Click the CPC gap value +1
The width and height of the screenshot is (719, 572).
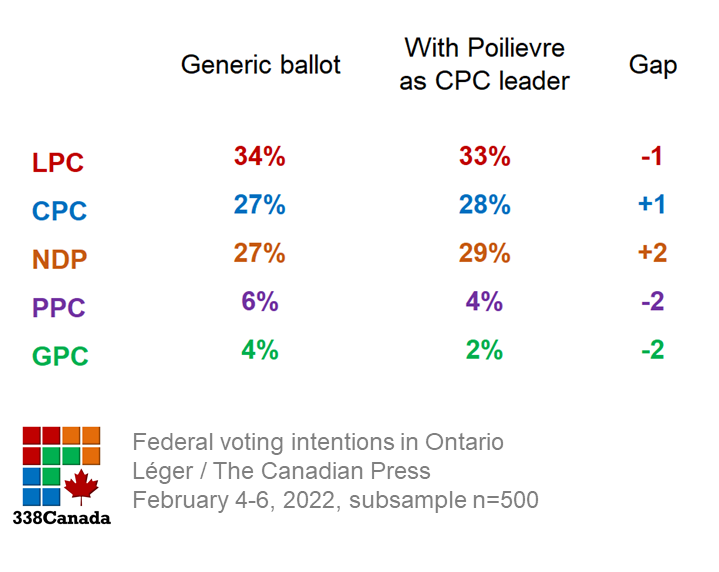(652, 204)
